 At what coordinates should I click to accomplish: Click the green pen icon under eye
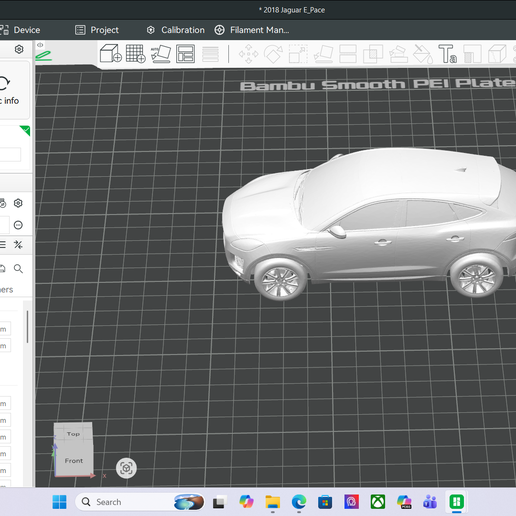(44, 56)
